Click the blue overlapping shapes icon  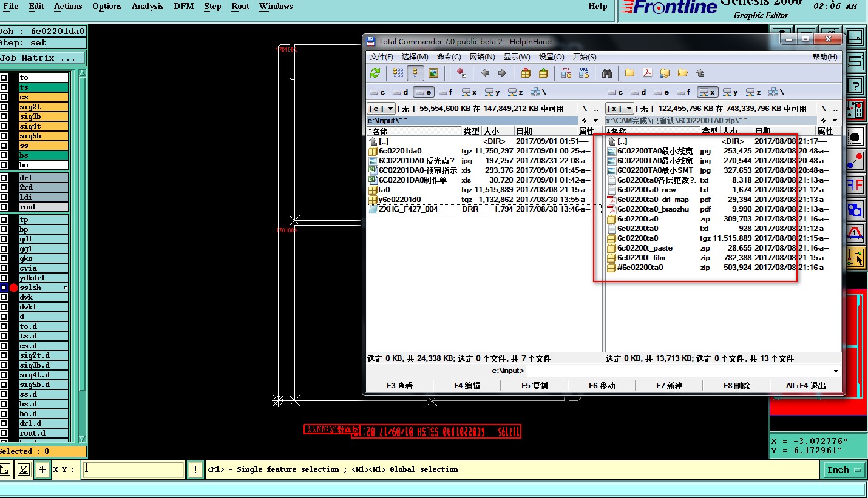pyautogui.click(x=855, y=210)
